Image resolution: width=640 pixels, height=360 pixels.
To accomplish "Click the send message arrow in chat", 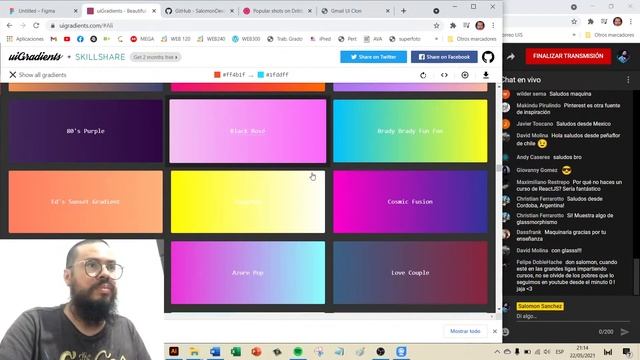I will coord(624,332).
